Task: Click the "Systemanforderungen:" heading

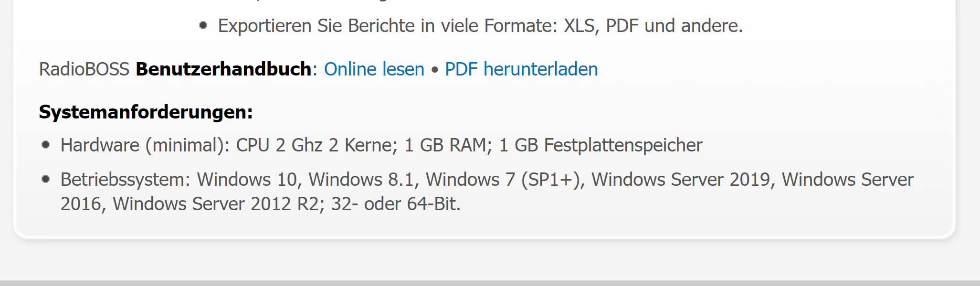Action: click(x=146, y=112)
